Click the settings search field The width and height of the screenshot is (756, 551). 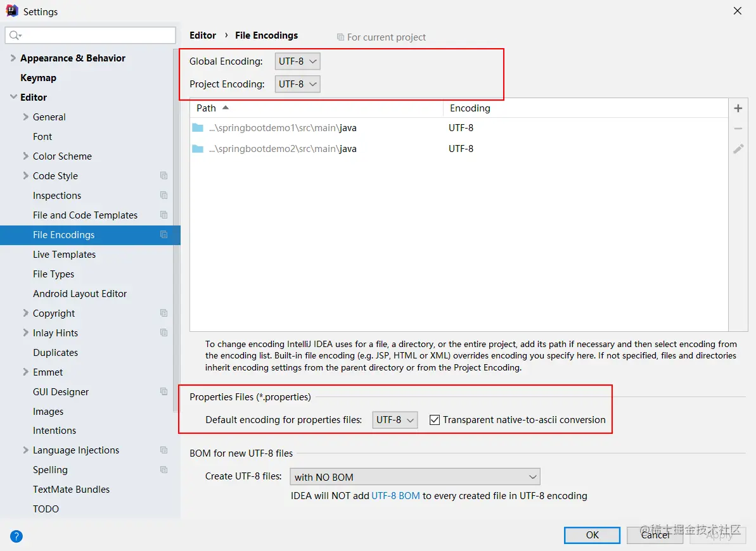(90, 35)
